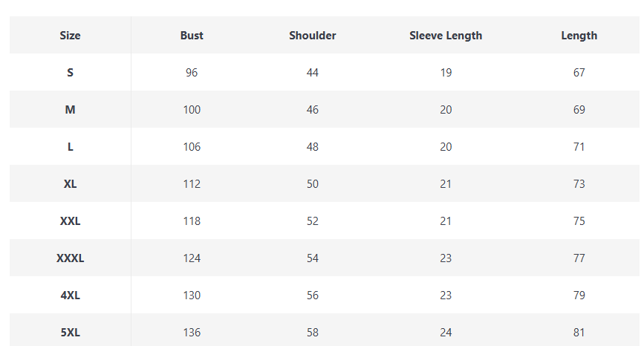Select the 5XL size row label
The height and width of the screenshot is (346, 644).
pyautogui.click(x=71, y=332)
